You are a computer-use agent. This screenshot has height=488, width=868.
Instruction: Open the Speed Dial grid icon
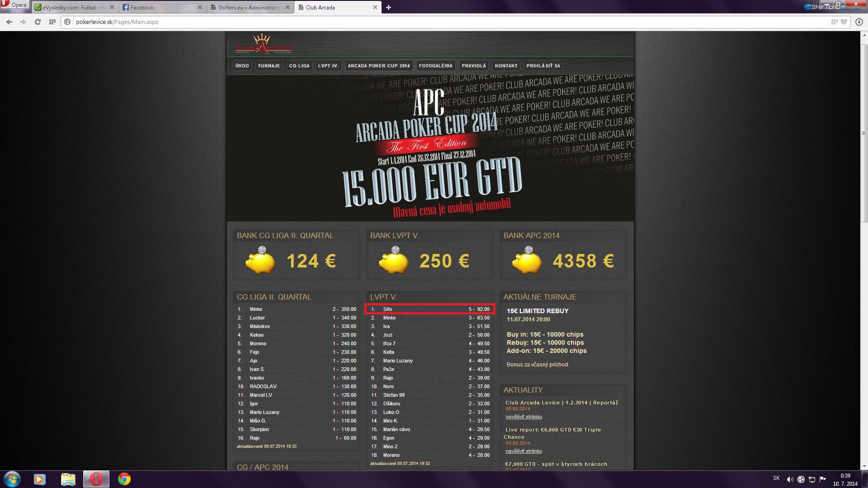[x=52, y=22]
